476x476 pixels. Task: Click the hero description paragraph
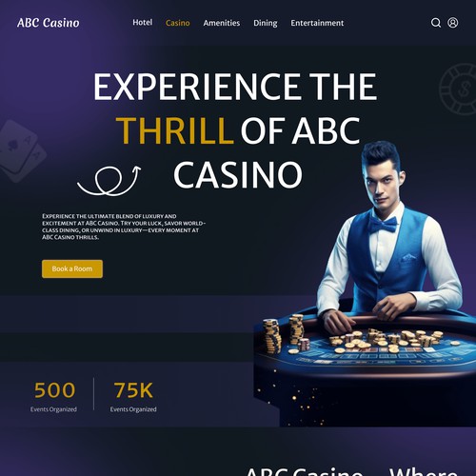(124, 227)
